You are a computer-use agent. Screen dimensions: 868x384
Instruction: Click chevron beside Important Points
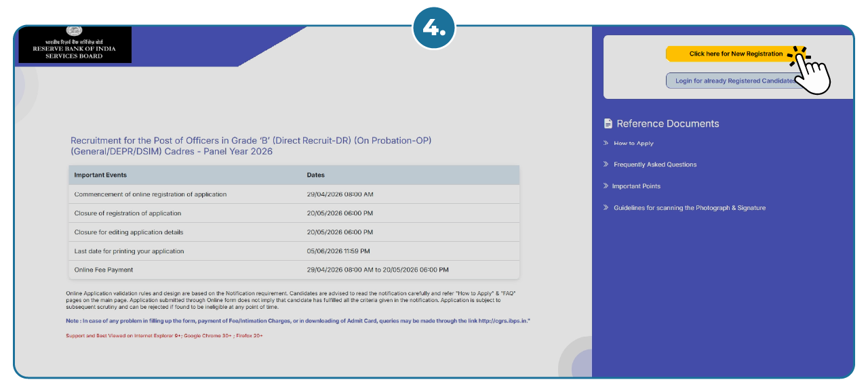tap(606, 186)
